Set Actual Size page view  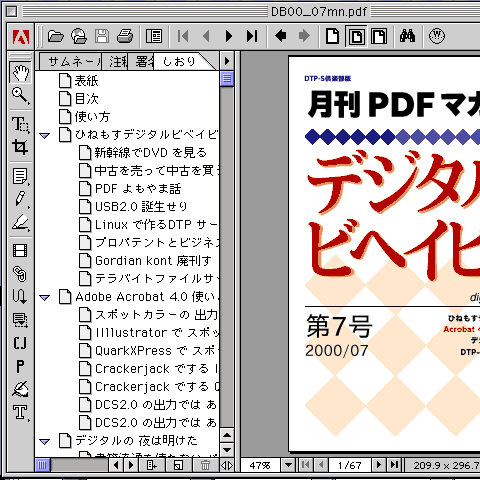point(332,36)
